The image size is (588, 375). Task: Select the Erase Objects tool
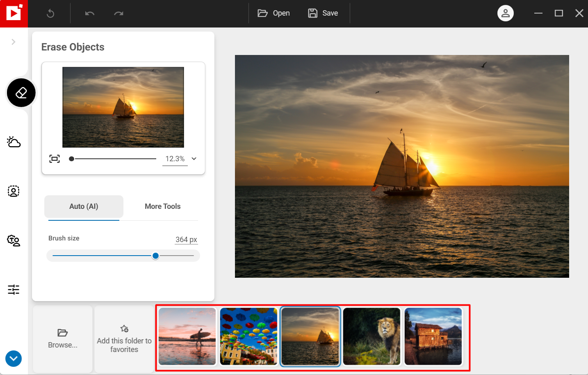(21, 92)
